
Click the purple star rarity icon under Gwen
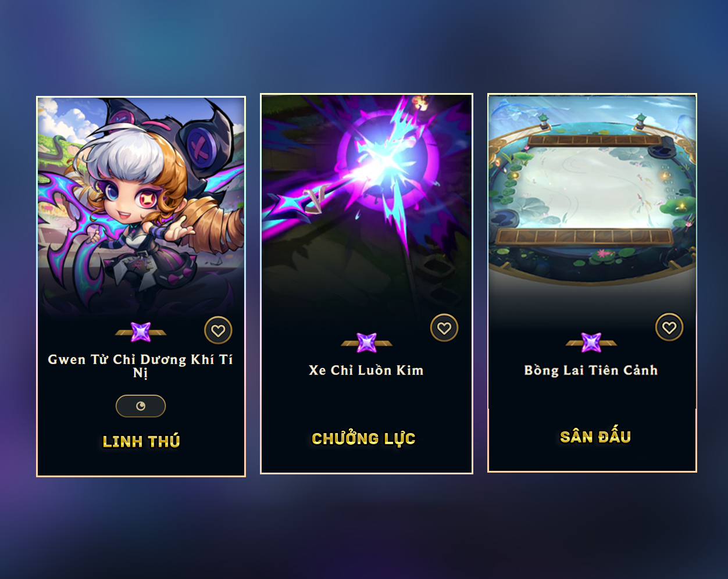click(x=141, y=333)
